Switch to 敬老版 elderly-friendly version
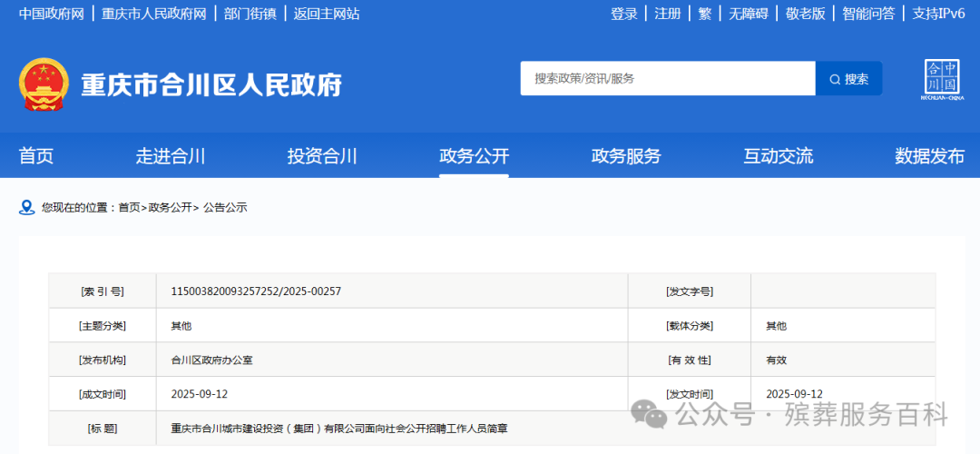 [x=805, y=14]
